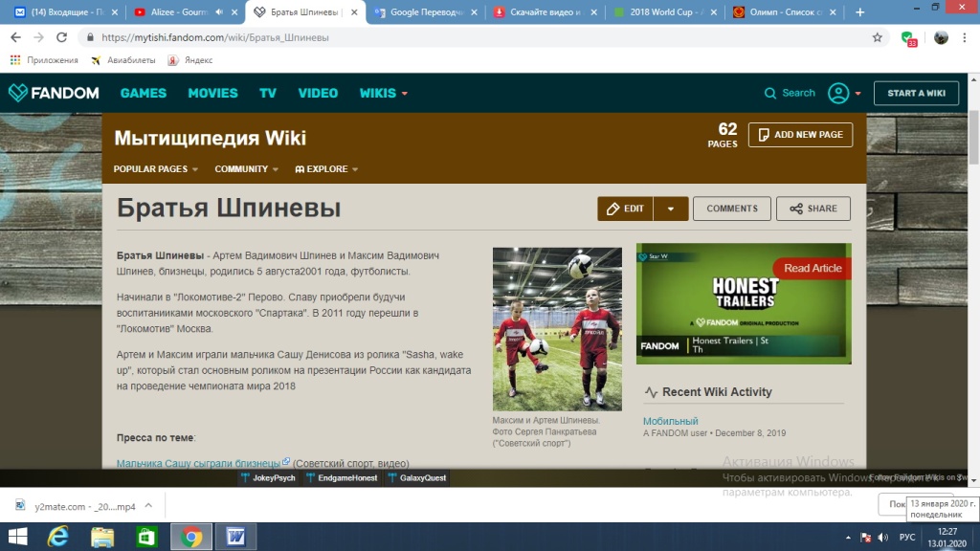Image resolution: width=980 pixels, height=551 pixels.
Task: Click the ADD NEW PAGE button
Action: 801,135
